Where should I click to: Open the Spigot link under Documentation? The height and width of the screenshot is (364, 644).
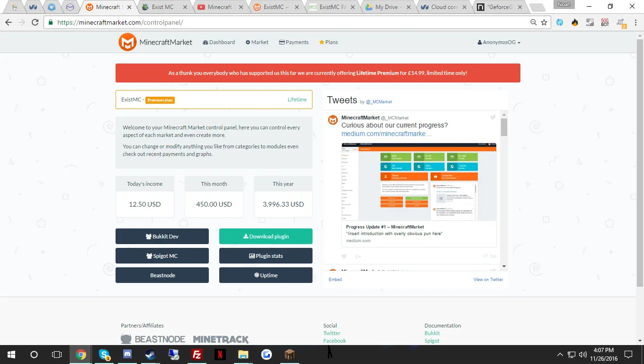pyautogui.click(x=432, y=341)
